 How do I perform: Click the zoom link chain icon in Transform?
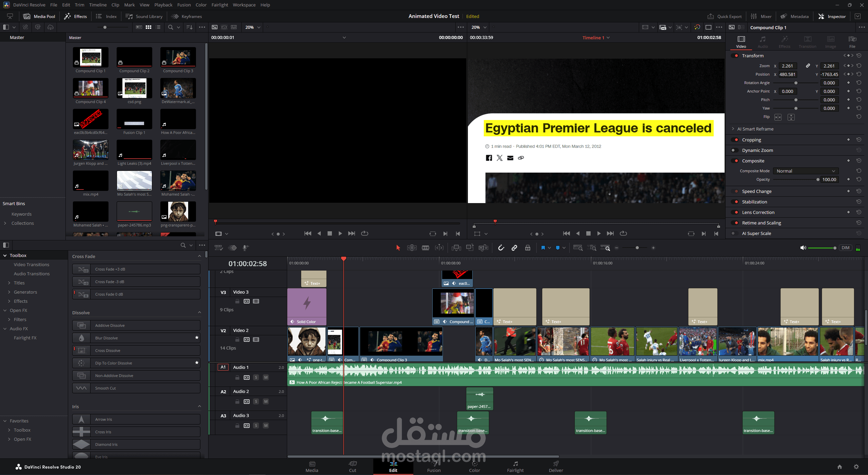click(x=808, y=66)
